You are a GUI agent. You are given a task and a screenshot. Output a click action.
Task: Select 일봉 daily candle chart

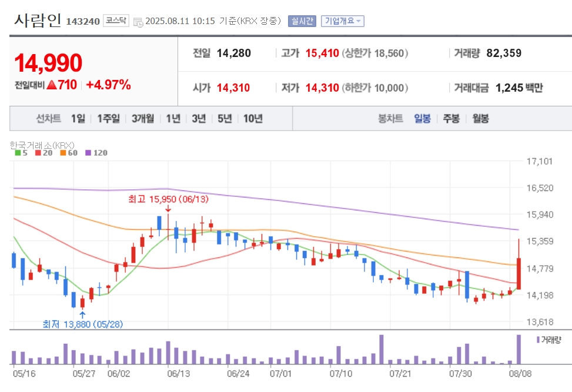tap(423, 119)
